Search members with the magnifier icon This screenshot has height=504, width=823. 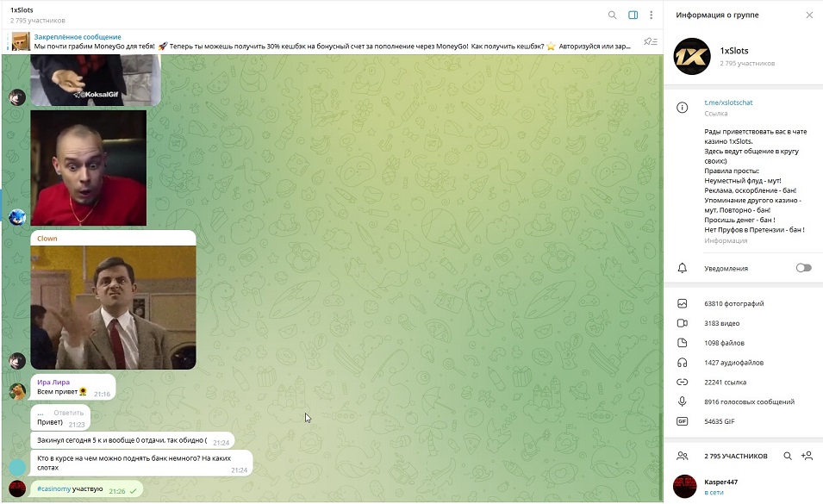788,457
